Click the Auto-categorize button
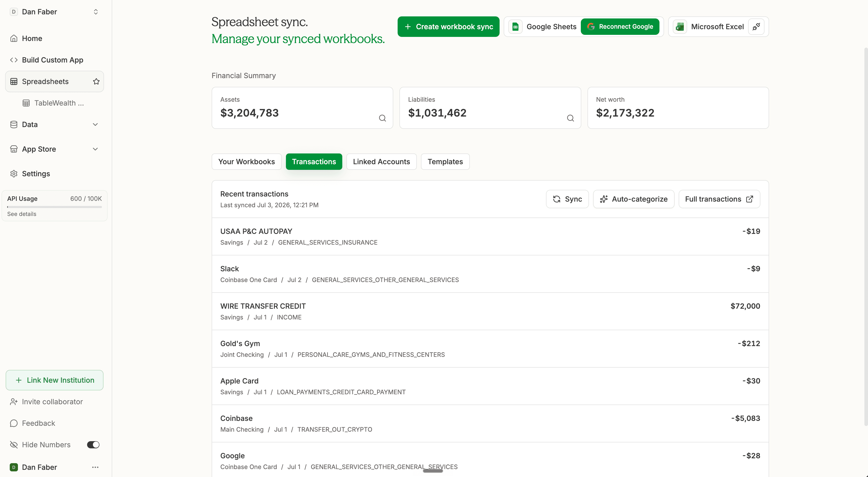The width and height of the screenshot is (868, 477). [x=634, y=199]
